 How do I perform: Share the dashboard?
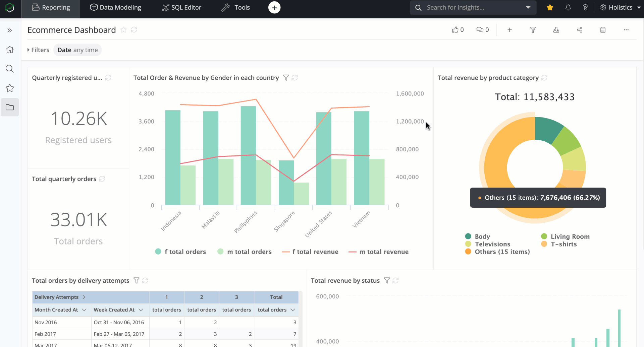580,30
